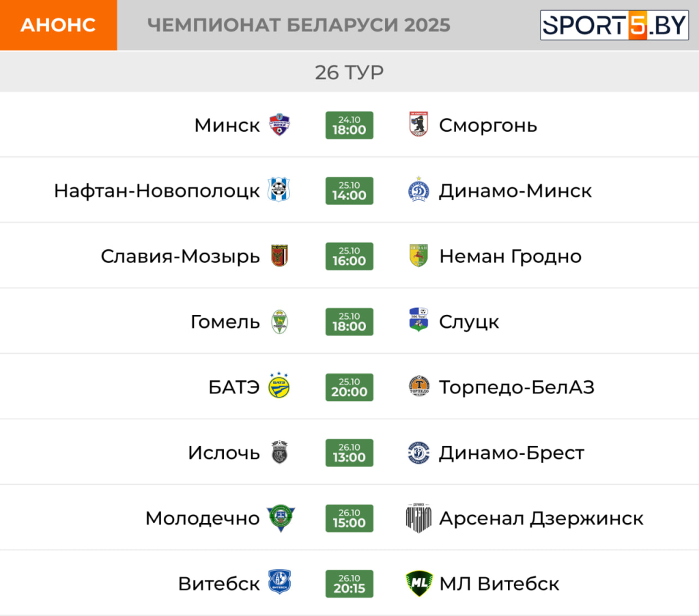Click the Minsk club crest icon
This screenshot has width=699, height=616.
tap(279, 126)
